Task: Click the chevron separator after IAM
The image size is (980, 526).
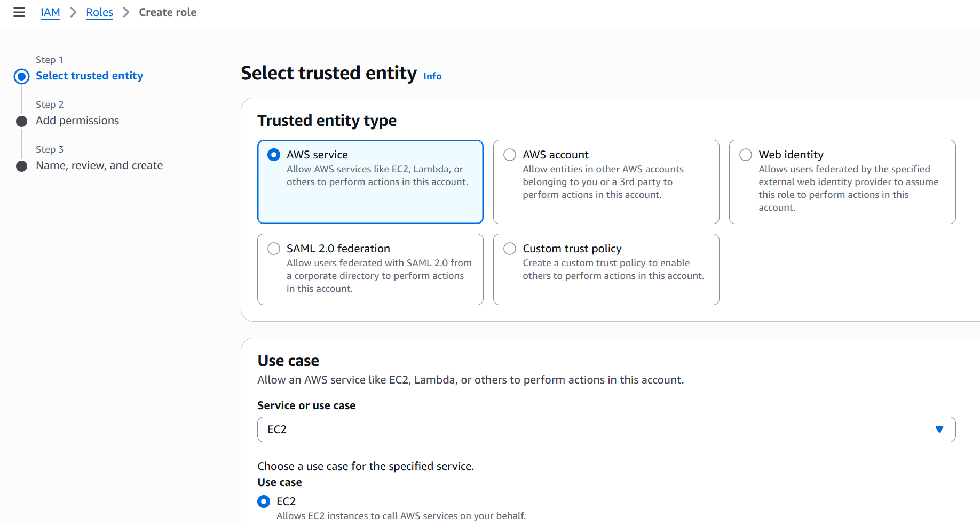Action: pyautogui.click(x=73, y=12)
